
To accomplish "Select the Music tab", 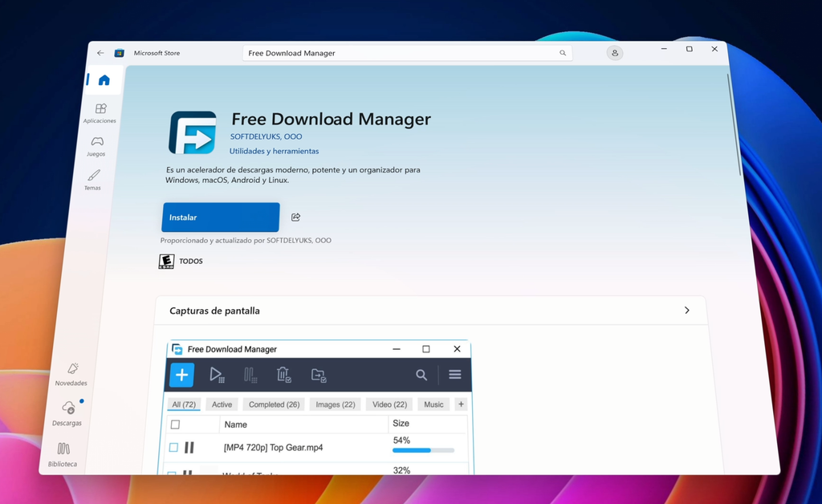I will click(433, 404).
